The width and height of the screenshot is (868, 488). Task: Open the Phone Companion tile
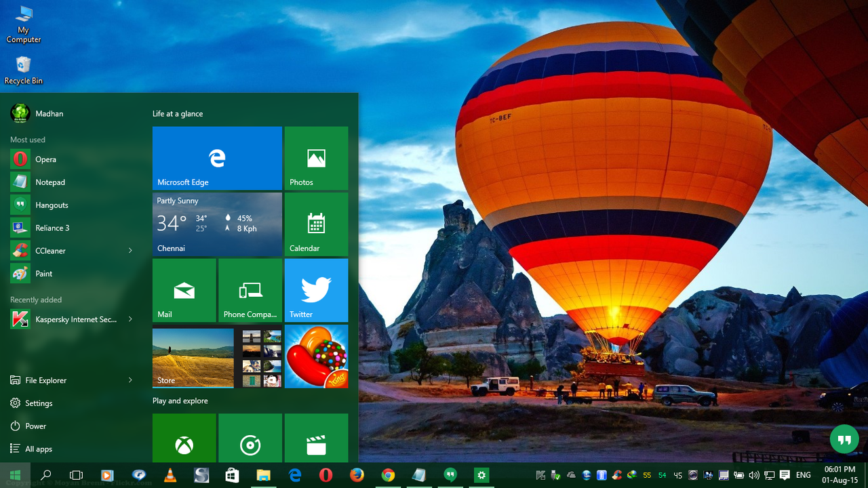pyautogui.click(x=250, y=290)
